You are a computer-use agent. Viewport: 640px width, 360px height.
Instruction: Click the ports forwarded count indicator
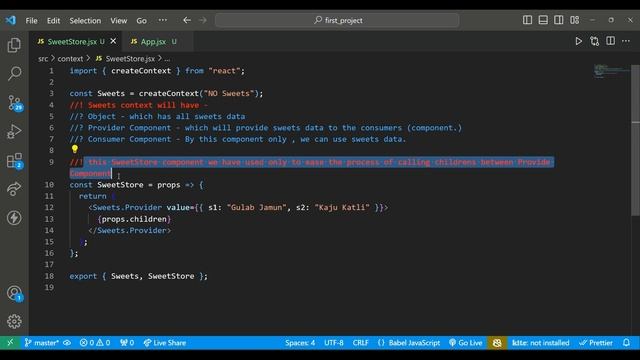point(127,343)
